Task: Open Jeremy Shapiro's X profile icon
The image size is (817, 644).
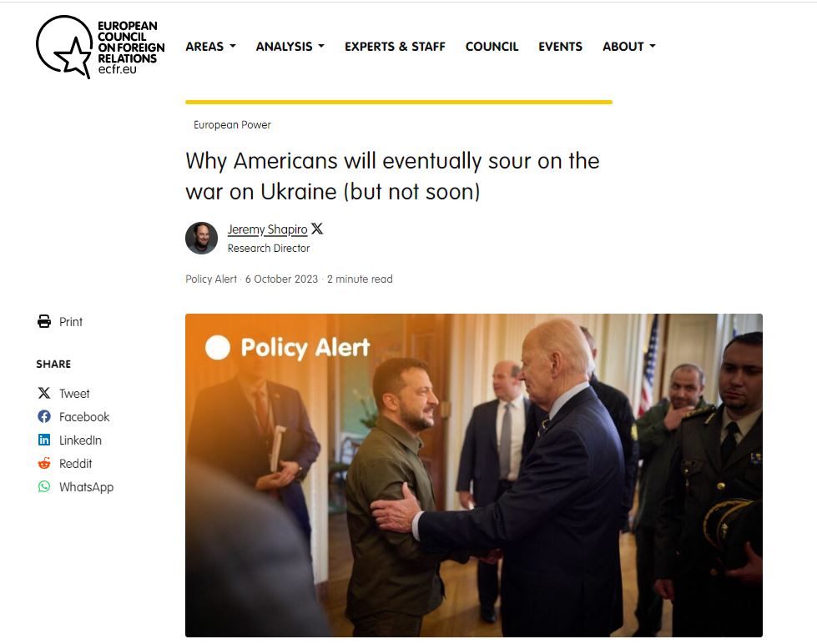Action: (317, 229)
